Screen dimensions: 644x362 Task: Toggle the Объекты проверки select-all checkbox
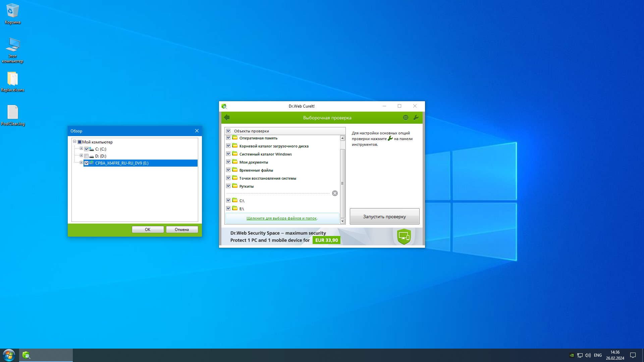228,131
